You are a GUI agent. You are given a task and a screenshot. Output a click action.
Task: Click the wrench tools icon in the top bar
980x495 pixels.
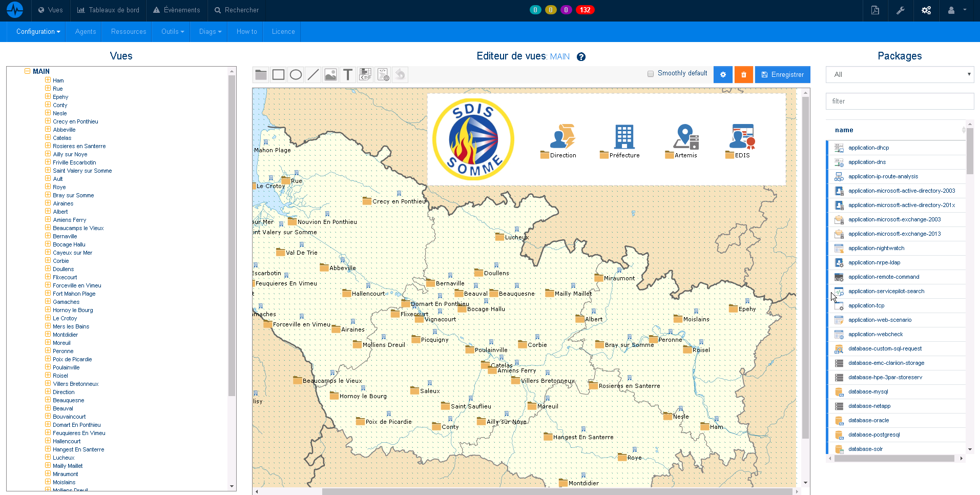coord(900,10)
